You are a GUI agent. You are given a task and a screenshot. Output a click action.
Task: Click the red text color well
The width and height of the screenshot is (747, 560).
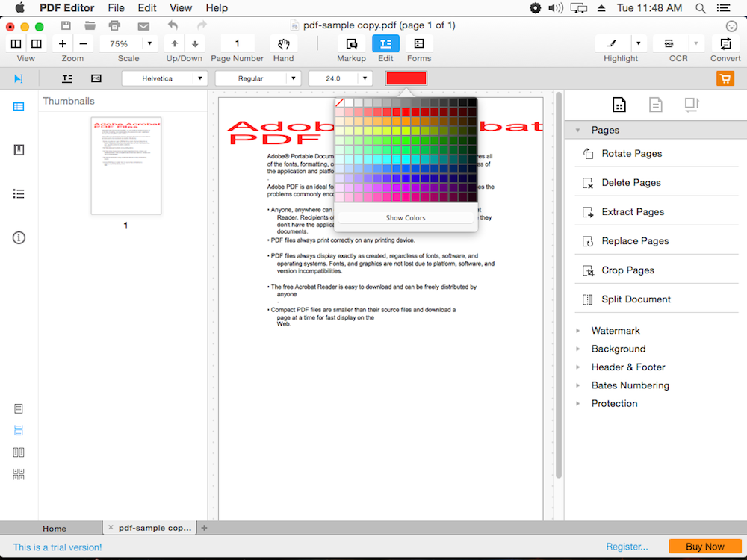coord(406,78)
